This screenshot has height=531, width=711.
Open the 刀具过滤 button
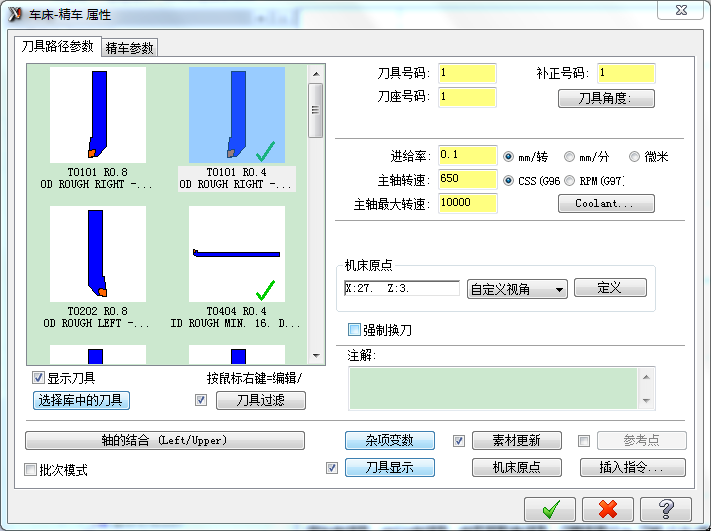click(x=261, y=400)
